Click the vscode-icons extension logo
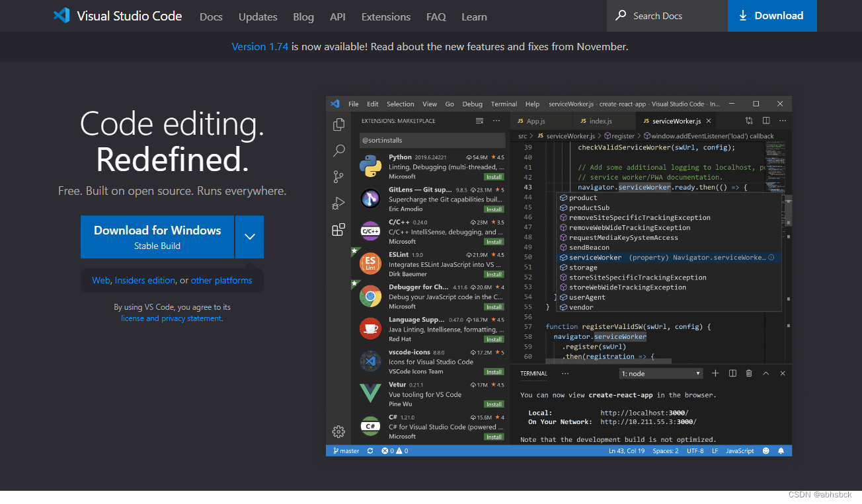This screenshot has height=504, width=862. pyautogui.click(x=370, y=361)
